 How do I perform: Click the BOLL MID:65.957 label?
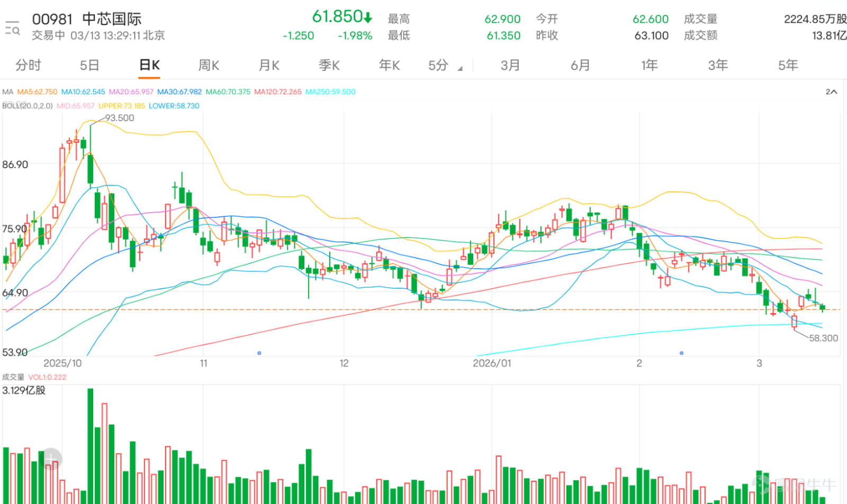pos(76,106)
